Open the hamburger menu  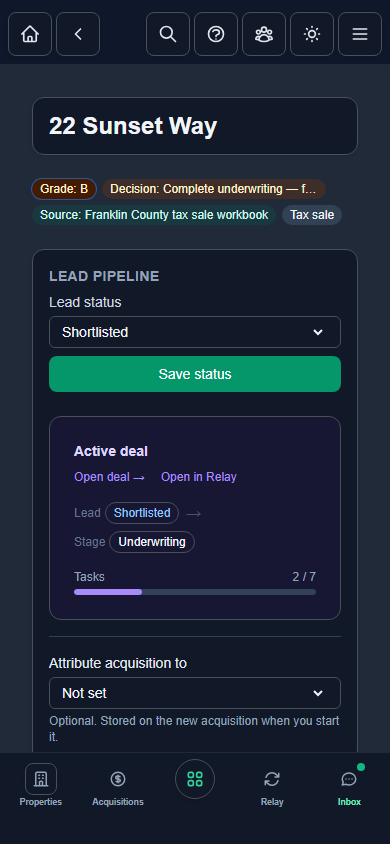pyautogui.click(x=360, y=34)
